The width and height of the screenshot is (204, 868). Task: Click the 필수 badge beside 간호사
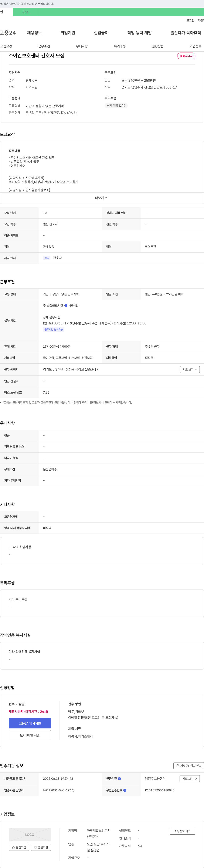[x=47, y=258]
